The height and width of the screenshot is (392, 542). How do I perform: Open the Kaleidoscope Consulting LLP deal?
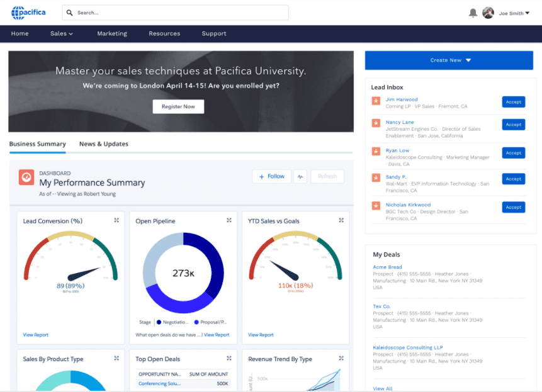407,347
